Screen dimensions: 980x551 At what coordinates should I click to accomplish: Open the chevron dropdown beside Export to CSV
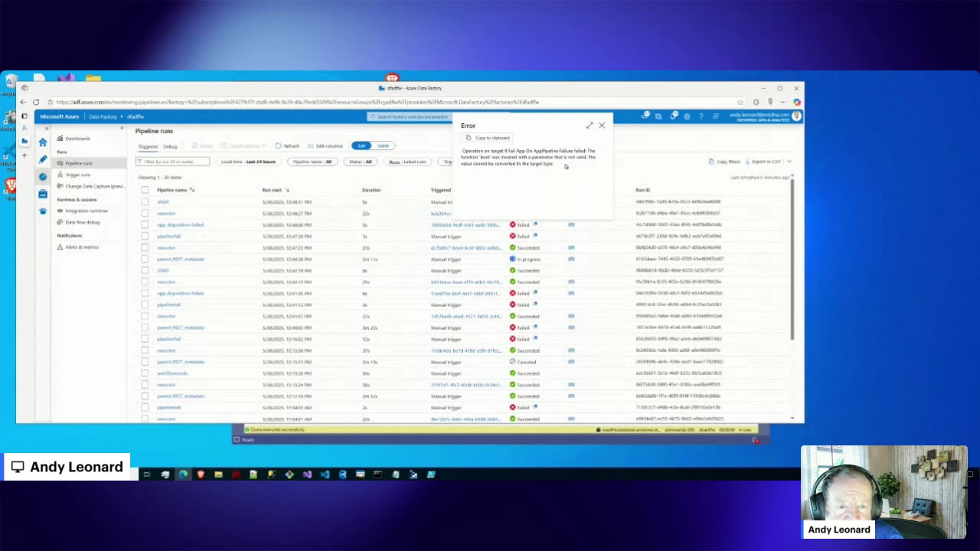click(x=789, y=161)
